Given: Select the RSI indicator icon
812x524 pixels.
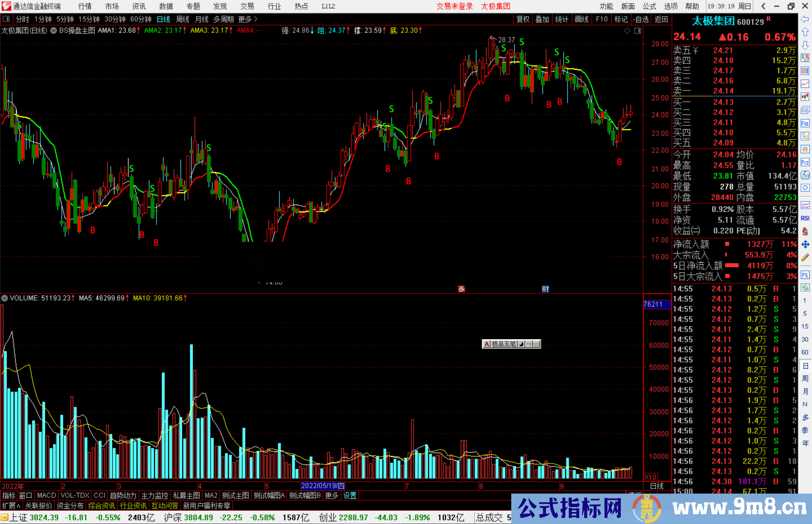Looking at the screenshot, I should (x=805, y=218).
